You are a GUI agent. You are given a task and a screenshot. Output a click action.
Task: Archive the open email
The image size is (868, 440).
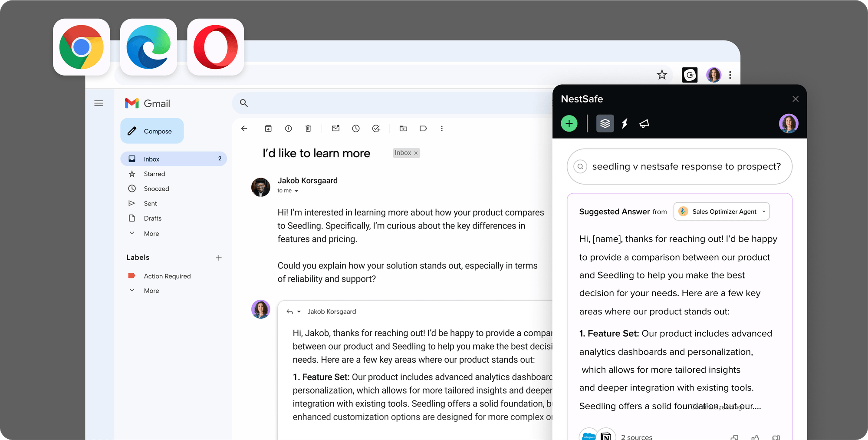click(268, 129)
